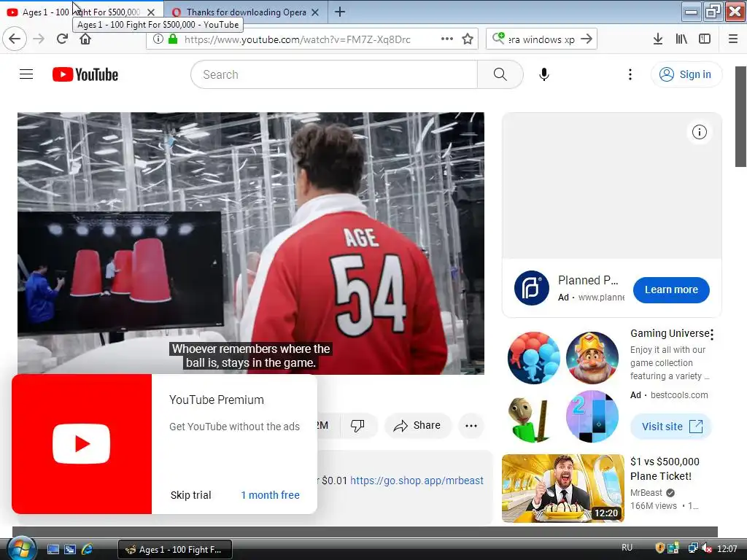The image size is (747, 560).
Task: Click the taskbar clock showing 12:07
Action: click(x=727, y=549)
